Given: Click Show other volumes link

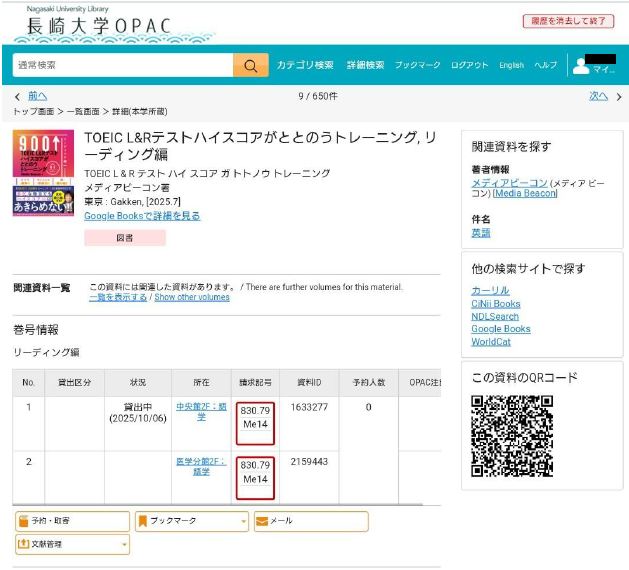Looking at the screenshot, I should click(x=192, y=297).
